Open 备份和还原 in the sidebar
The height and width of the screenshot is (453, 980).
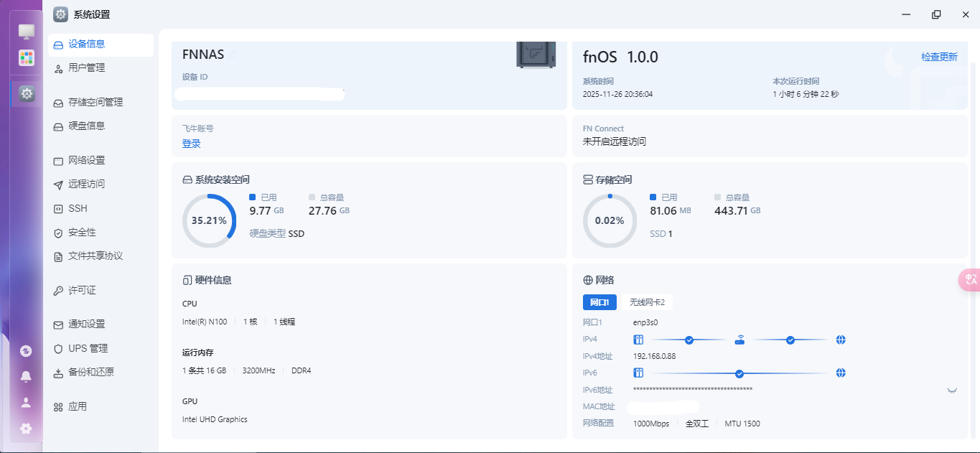(x=101, y=373)
